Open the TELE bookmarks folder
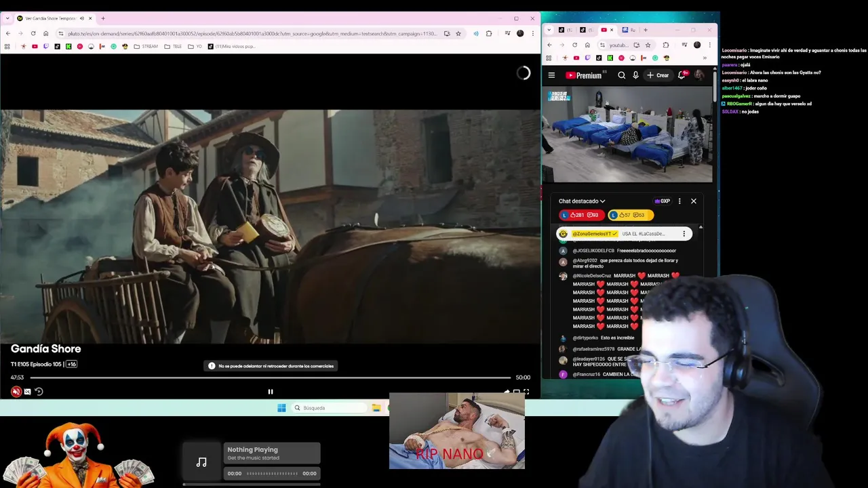Image resolution: width=868 pixels, height=488 pixels. pos(173,46)
